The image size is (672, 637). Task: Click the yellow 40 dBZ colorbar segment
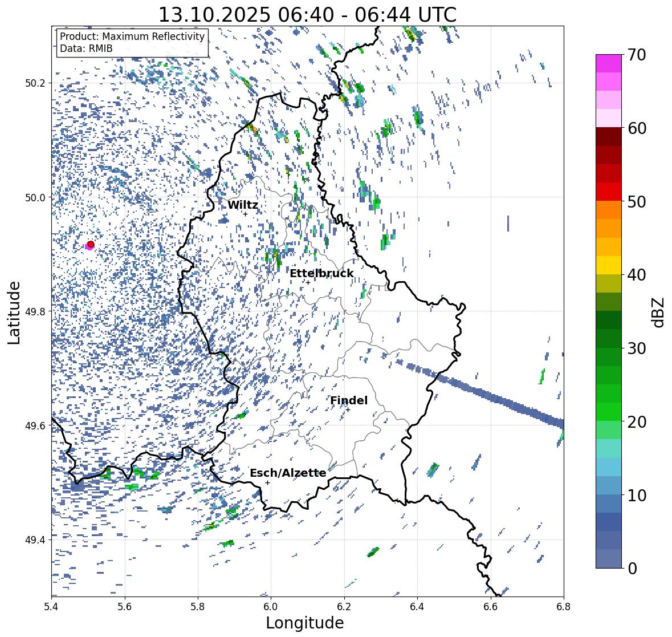tap(609, 265)
